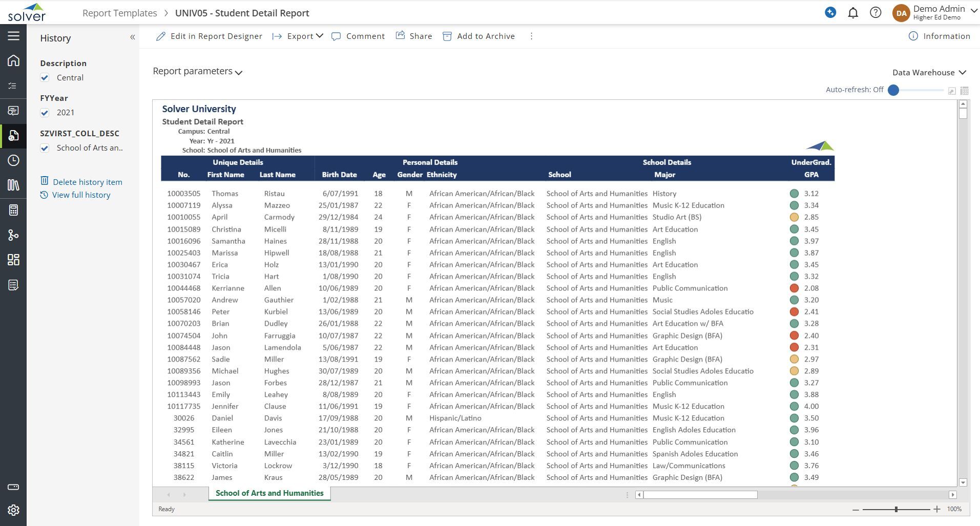Screen dimensions: 980x526
Task: Expand the Report parameters section
Action: point(197,72)
